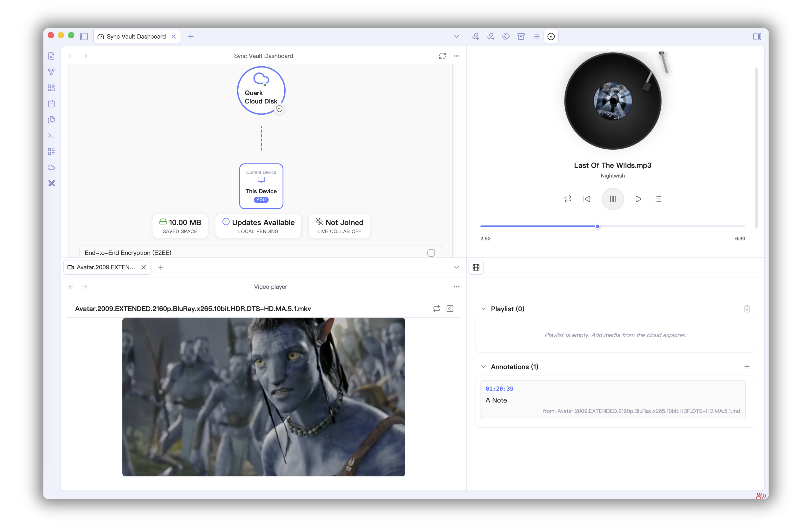The image size is (812, 527).
Task: Navigate back in Video player pane
Action: coord(71,287)
